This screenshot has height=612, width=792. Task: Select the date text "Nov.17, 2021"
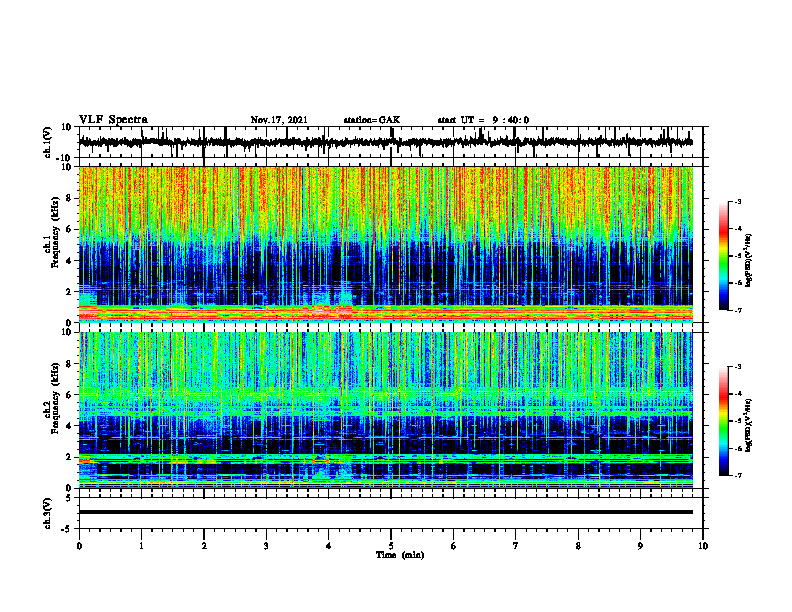(x=279, y=120)
